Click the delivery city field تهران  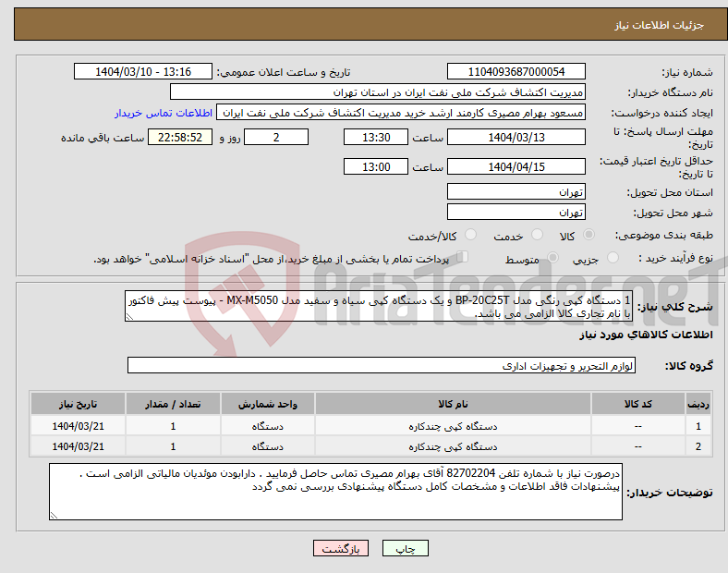tap(516, 213)
